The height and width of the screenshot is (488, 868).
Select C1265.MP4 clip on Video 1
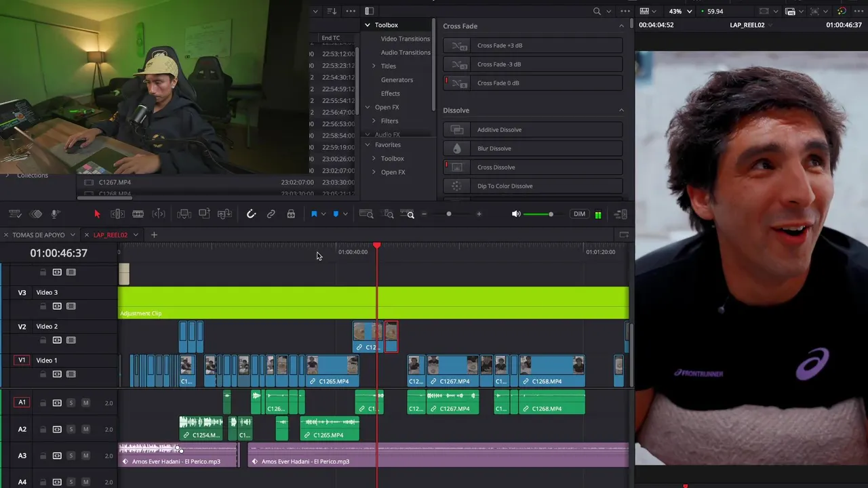pos(333,371)
